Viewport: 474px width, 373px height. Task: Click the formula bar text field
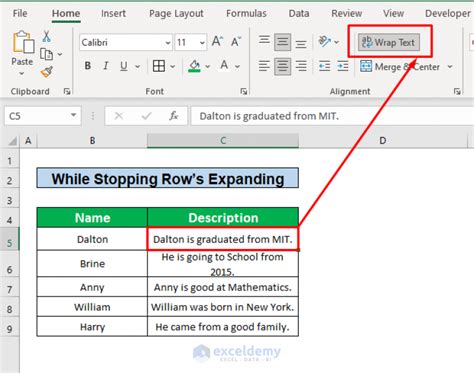(x=332, y=116)
